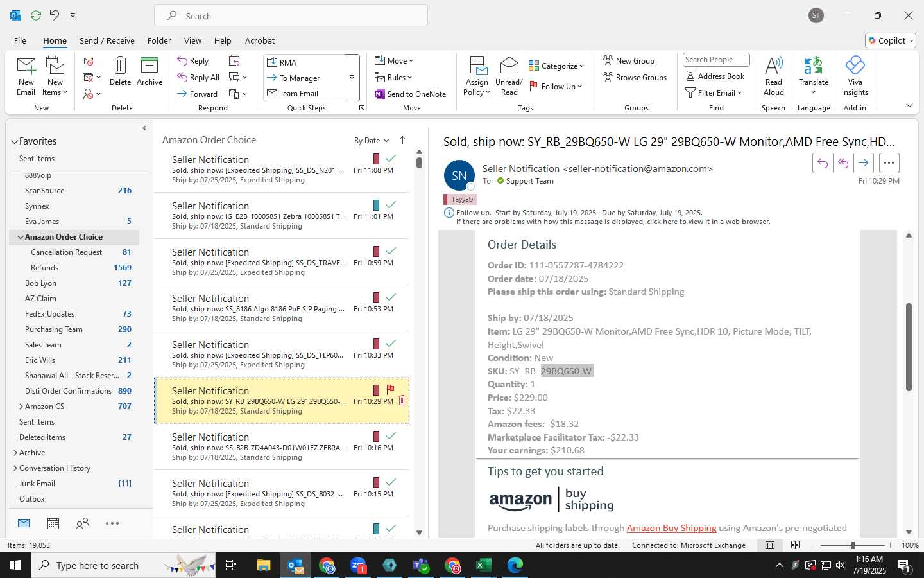Click the forward arrow in reading pane header
The height and width of the screenshot is (578, 924).
pos(864,163)
